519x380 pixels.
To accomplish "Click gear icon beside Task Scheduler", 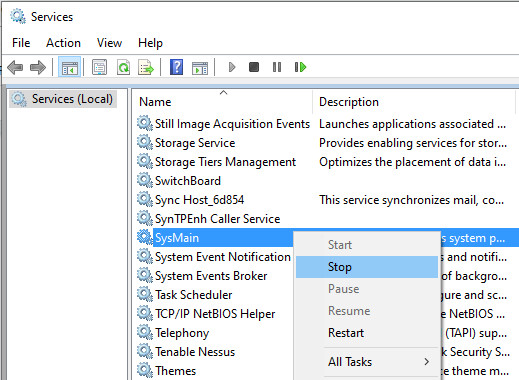I will pyautogui.click(x=145, y=295).
